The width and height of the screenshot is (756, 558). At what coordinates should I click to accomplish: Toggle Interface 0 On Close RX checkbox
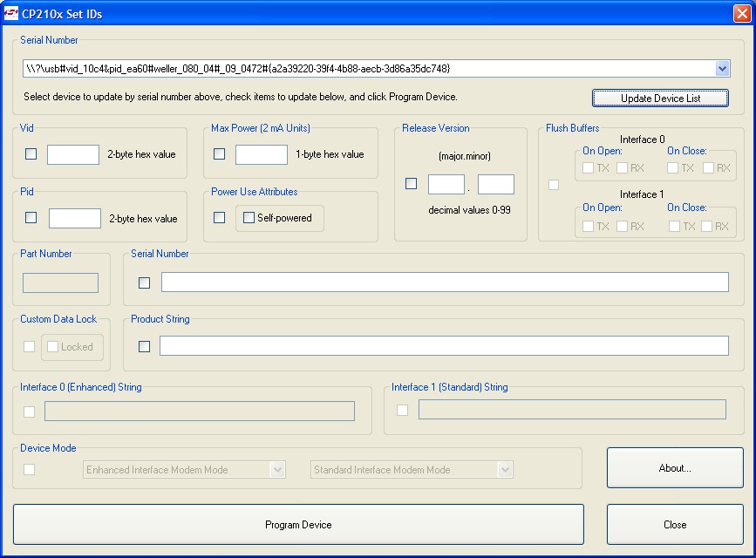click(x=709, y=167)
